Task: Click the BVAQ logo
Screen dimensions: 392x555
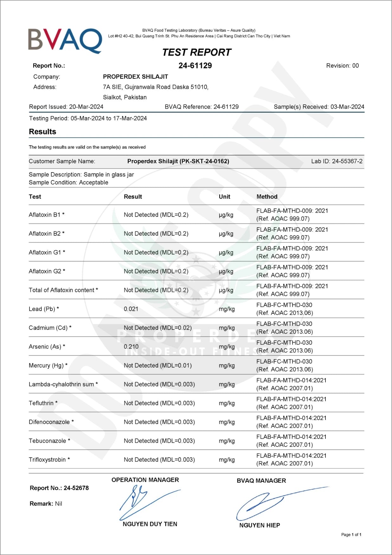Action: point(65,40)
